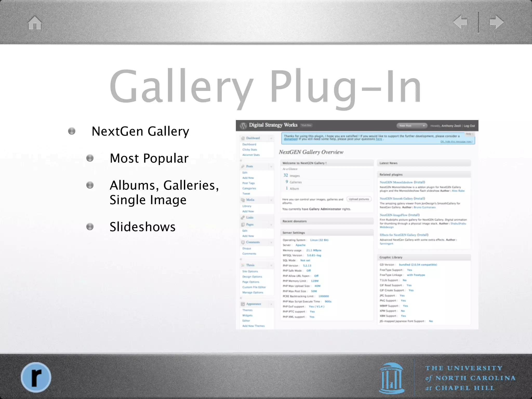Open Design Options under Thesis
Image resolution: width=532 pixels, height=399 pixels.
252,277
